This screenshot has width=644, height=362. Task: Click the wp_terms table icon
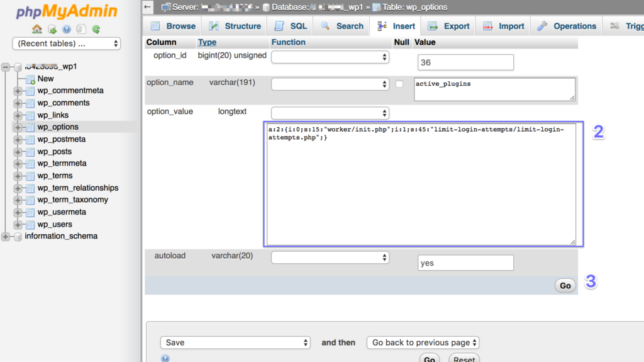point(30,176)
